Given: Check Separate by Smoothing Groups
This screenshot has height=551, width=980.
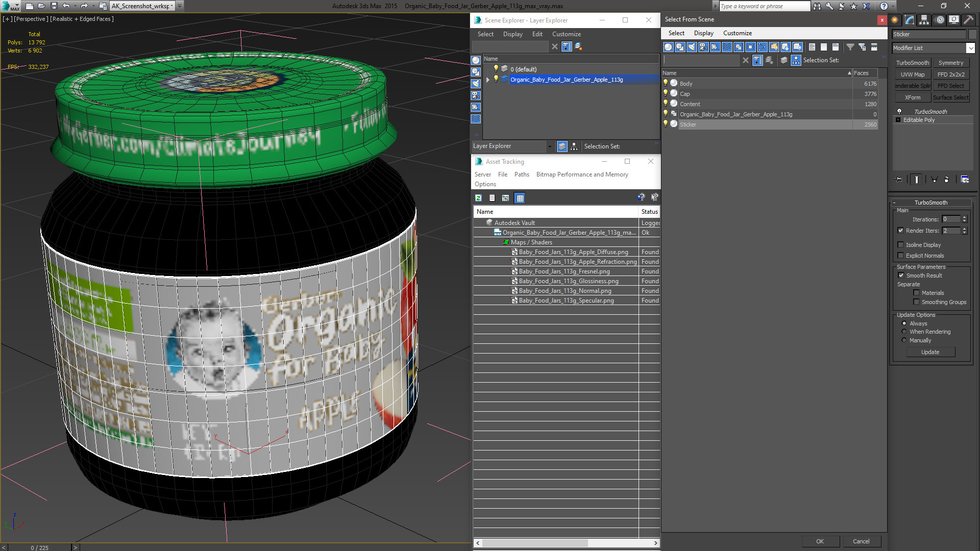Looking at the screenshot, I should point(916,302).
